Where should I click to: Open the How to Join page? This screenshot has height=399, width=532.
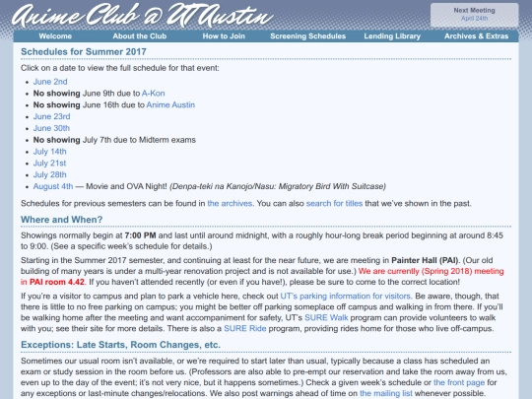click(x=224, y=36)
